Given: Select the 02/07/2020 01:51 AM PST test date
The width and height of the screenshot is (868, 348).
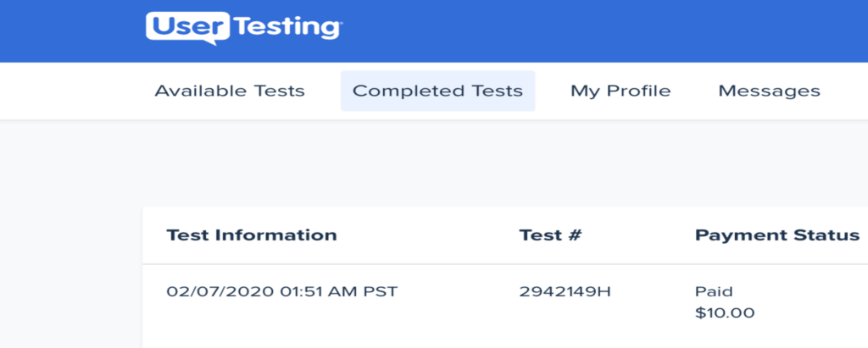Looking at the screenshot, I should point(282,291).
